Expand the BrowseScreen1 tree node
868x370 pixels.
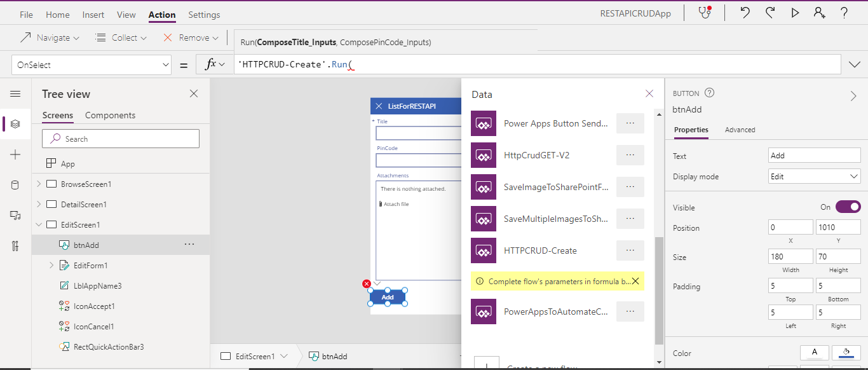click(38, 184)
